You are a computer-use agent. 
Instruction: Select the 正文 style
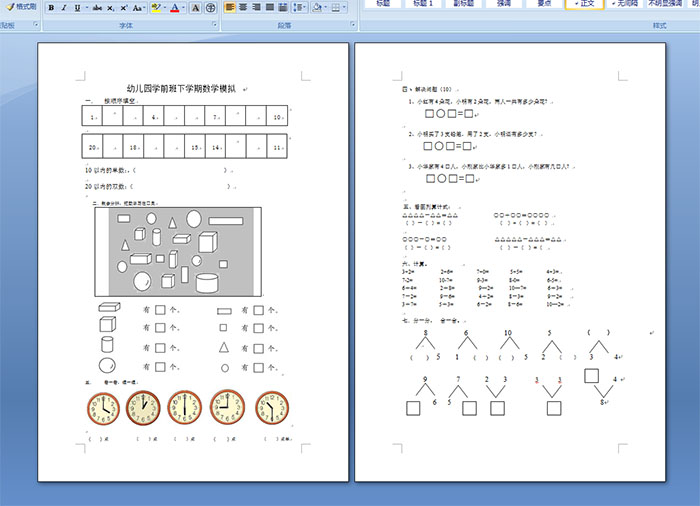(x=584, y=4)
